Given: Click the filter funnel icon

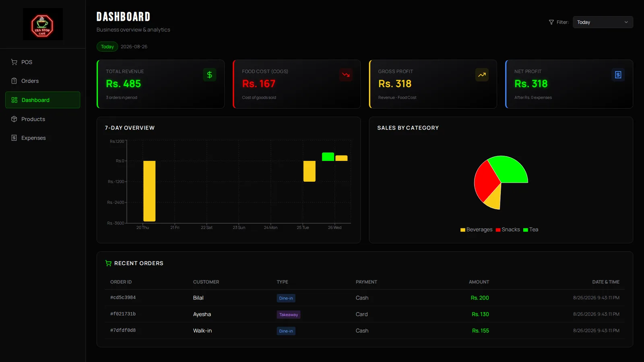Looking at the screenshot, I should [x=551, y=22].
